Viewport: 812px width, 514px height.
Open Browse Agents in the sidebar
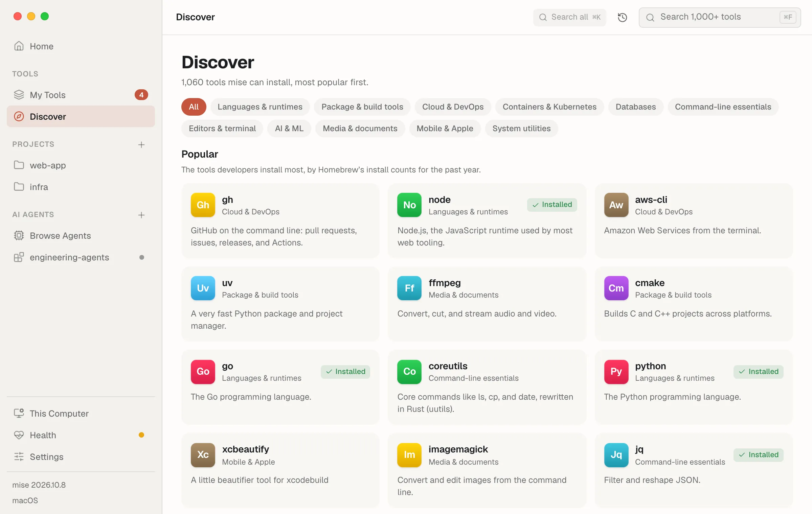pyautogui.click(x=81, y=236)
